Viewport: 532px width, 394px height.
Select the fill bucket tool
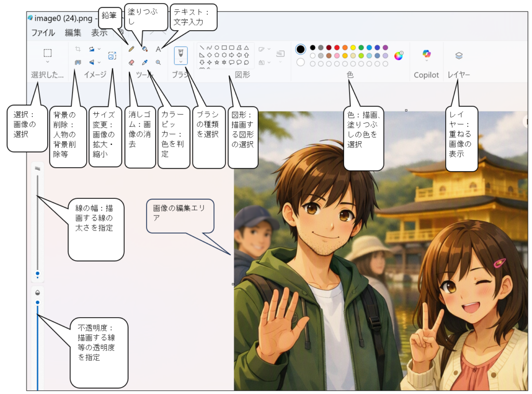(145, 49)
